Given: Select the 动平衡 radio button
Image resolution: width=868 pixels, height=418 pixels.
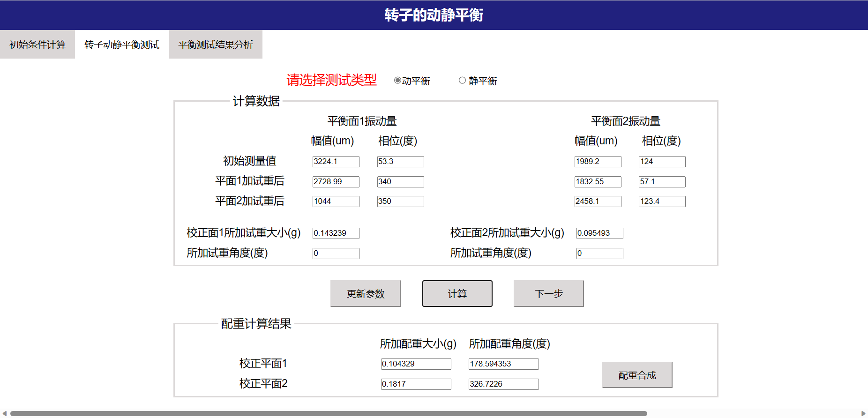Looking at the screenshot, I should [x=397, y=81].
